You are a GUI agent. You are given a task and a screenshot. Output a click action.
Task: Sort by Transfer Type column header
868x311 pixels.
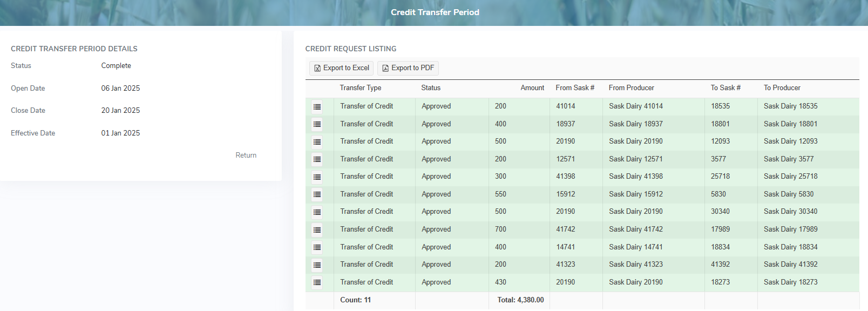[x=360, y=88]
